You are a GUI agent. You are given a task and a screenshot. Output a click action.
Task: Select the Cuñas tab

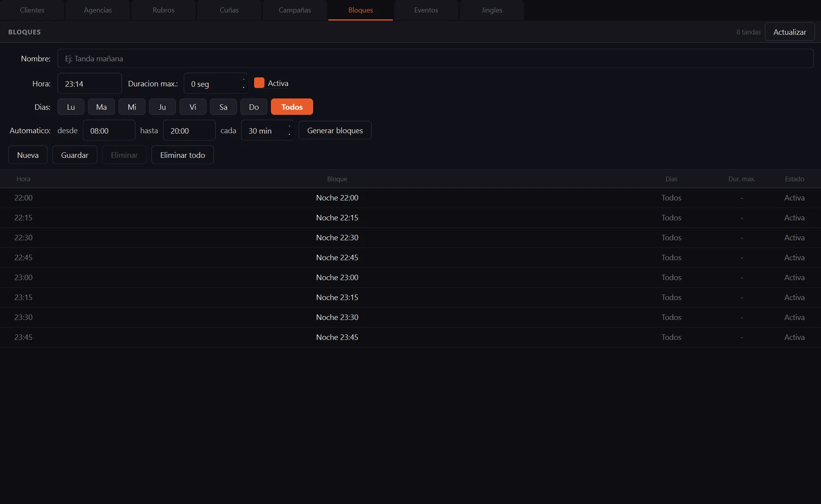coord(229,10)
